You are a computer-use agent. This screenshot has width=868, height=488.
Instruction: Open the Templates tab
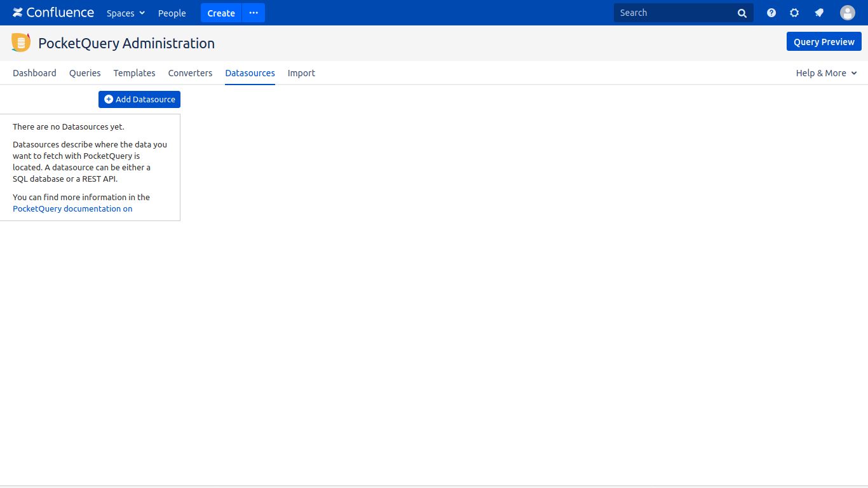tap(134, 73)
